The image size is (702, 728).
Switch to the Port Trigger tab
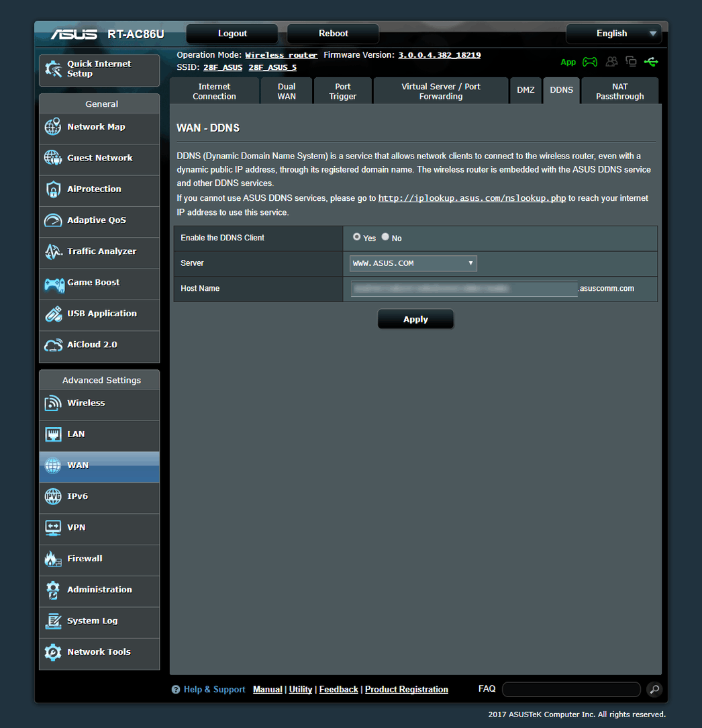342,91
